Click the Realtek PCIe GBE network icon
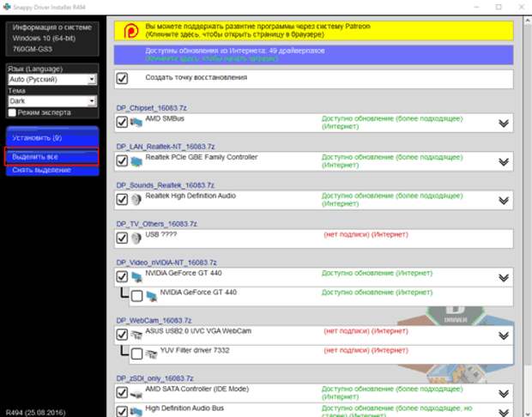Screen dimensions: 532x417 click(136, 161)
